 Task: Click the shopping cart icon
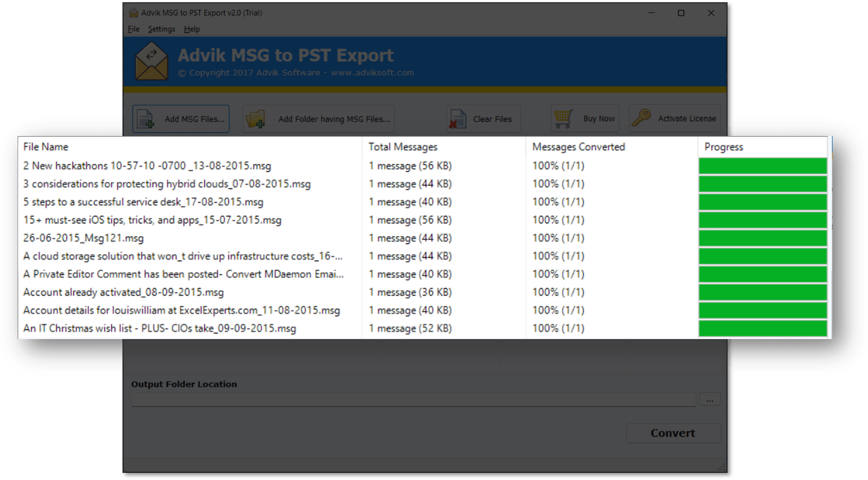pos(563,119)
